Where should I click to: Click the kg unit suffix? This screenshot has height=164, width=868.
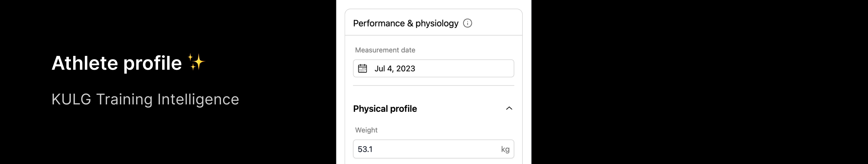click(505, 149)
